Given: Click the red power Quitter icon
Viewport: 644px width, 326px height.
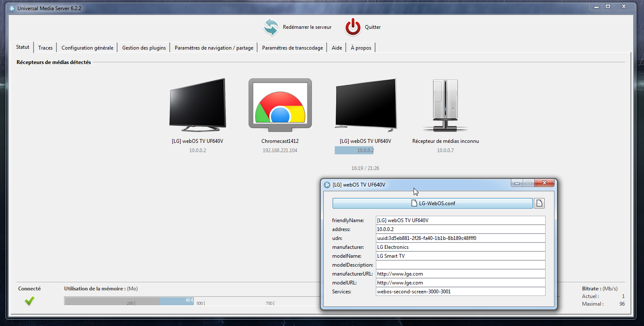Looking at the screenshot, I should [353, 27].
